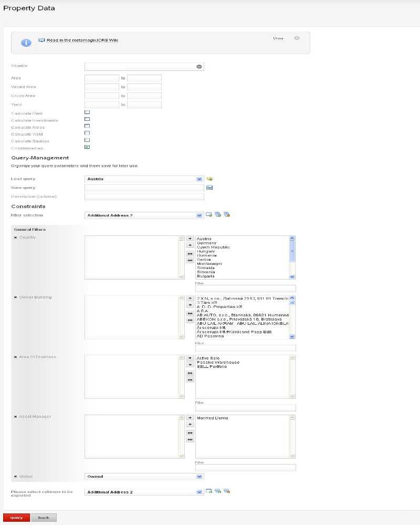Open the export columns dropdown
The width and height of the screenshot is (420, 525).
(144, 492)
